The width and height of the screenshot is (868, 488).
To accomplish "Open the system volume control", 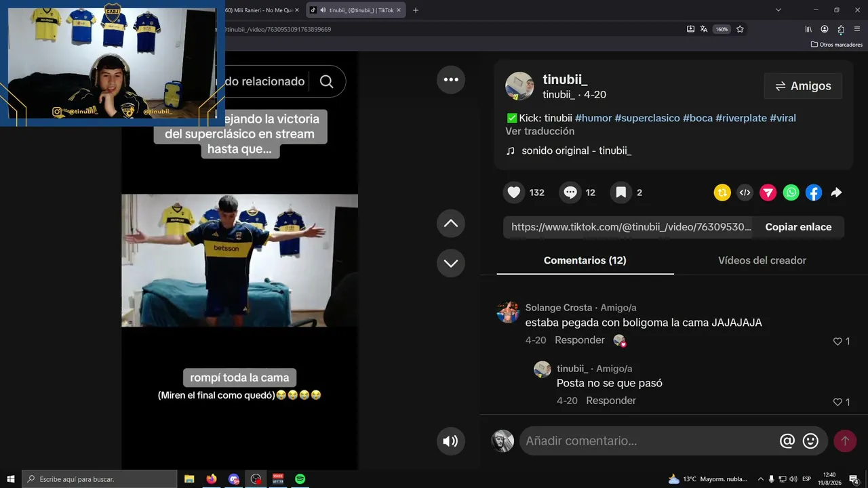I will [794, 479].
